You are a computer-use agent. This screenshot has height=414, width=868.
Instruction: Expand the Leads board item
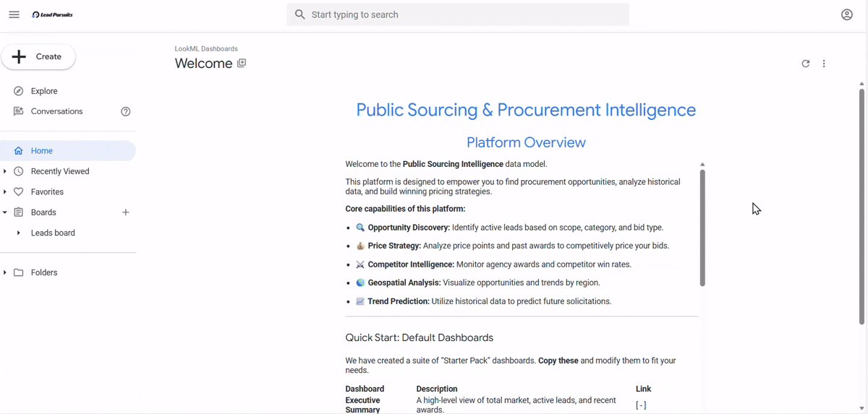click(x=19, y=233)
